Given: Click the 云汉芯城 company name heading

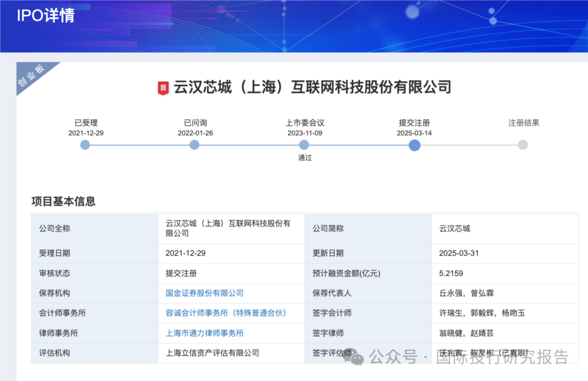Looking at the screenshot, I should click(x=312, y=87).
